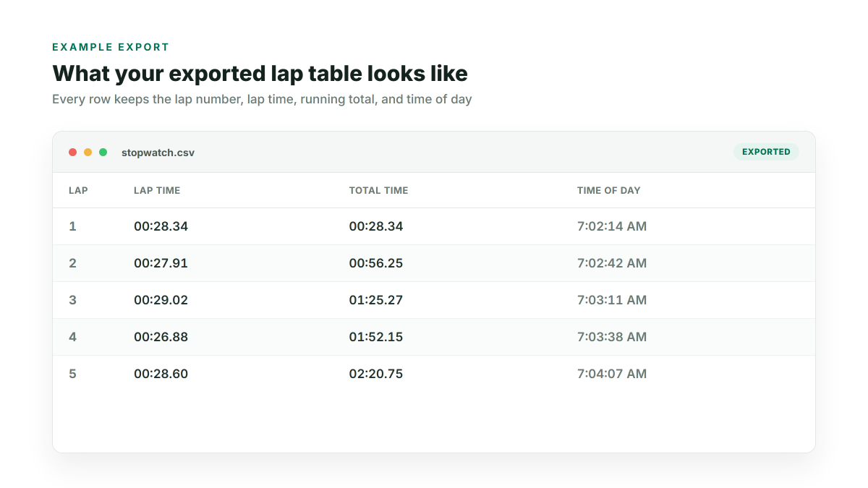Select the stopwatch.csv file name

(158, 153)
